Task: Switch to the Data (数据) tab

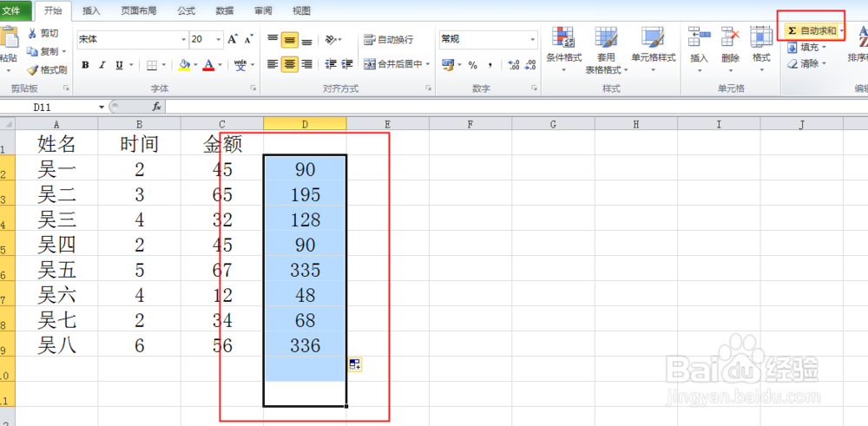Action: pos(225,10)
